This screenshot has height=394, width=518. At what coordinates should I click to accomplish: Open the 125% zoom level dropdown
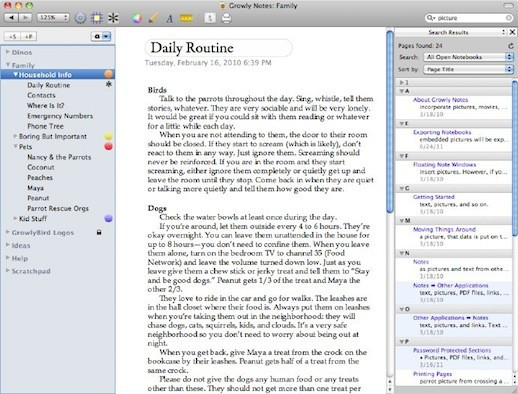coord(53,18)
